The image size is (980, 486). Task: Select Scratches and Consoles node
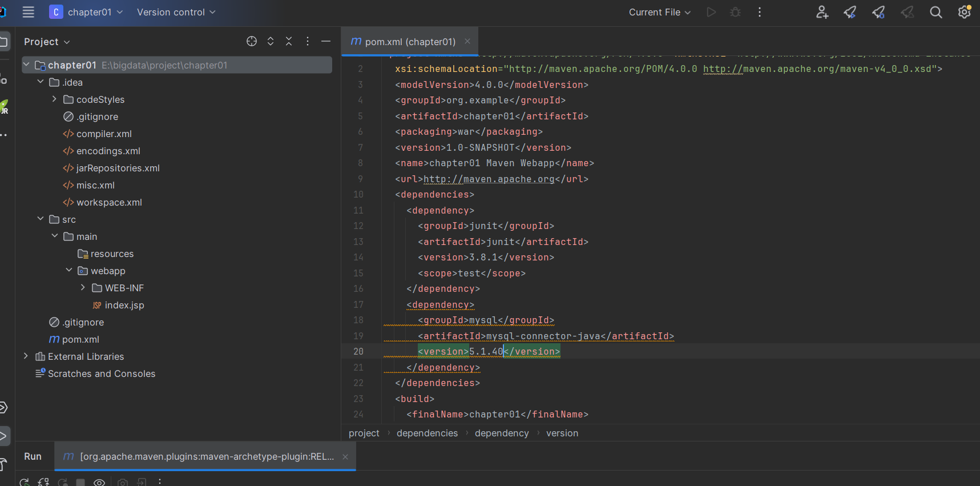pos(95,373)
